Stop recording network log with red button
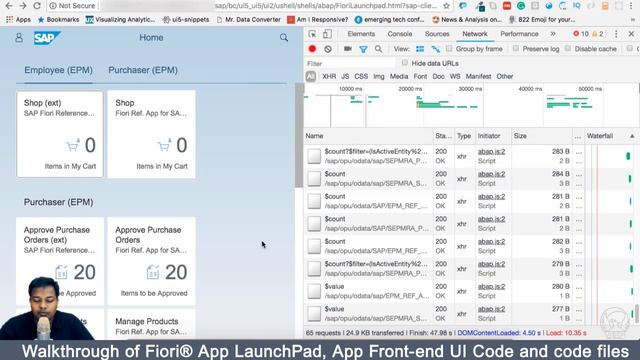This screenshot has height=360, width=640. pyautogui.click(x=312, y=49)
